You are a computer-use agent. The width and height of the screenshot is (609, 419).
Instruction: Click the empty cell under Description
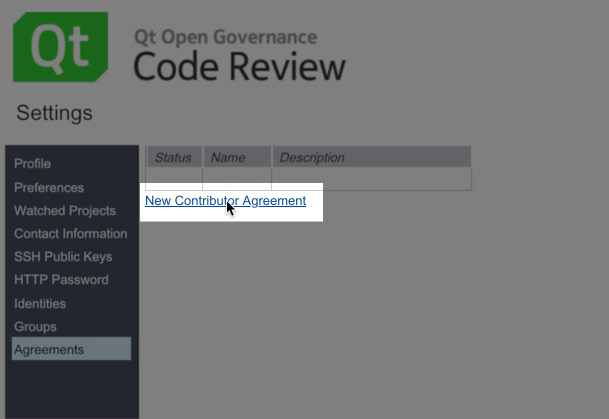tap(370, 178)
